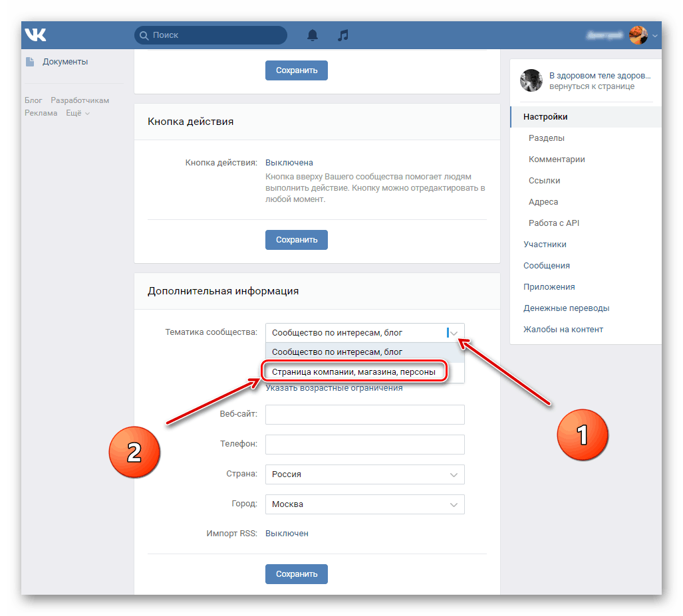Open Участники in right menu
The width and height of the screenshot is (683, 616).
tap(545, 245)
